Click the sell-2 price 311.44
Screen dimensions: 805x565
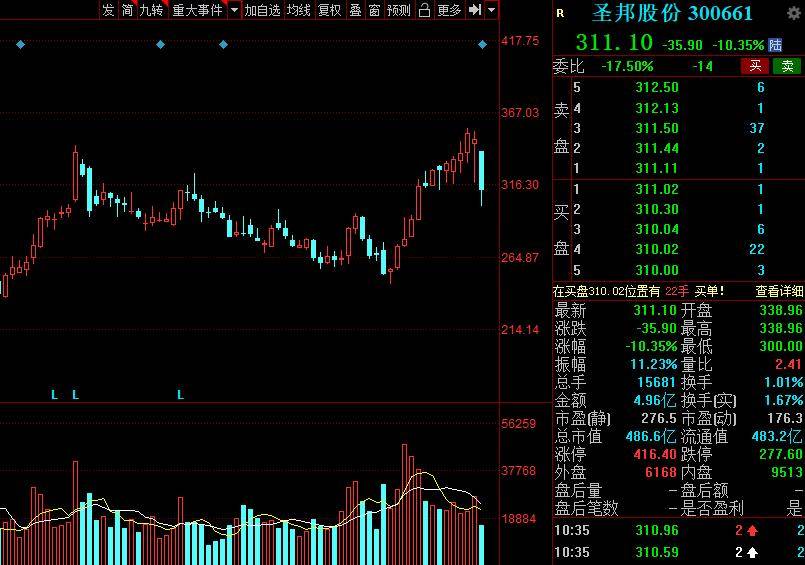[657, 148]
